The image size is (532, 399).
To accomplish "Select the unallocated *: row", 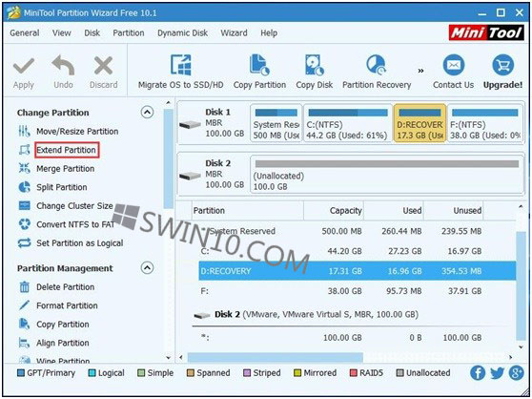I will tap(357, 338).
